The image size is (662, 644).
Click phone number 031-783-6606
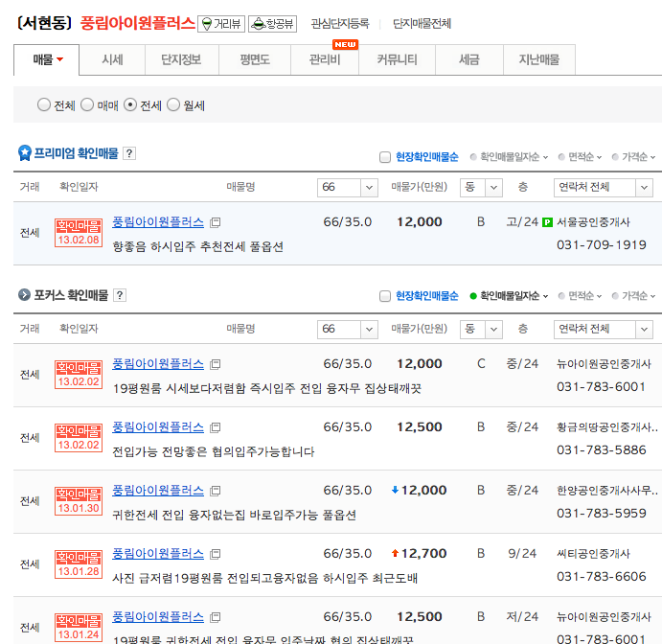point(602,577)
